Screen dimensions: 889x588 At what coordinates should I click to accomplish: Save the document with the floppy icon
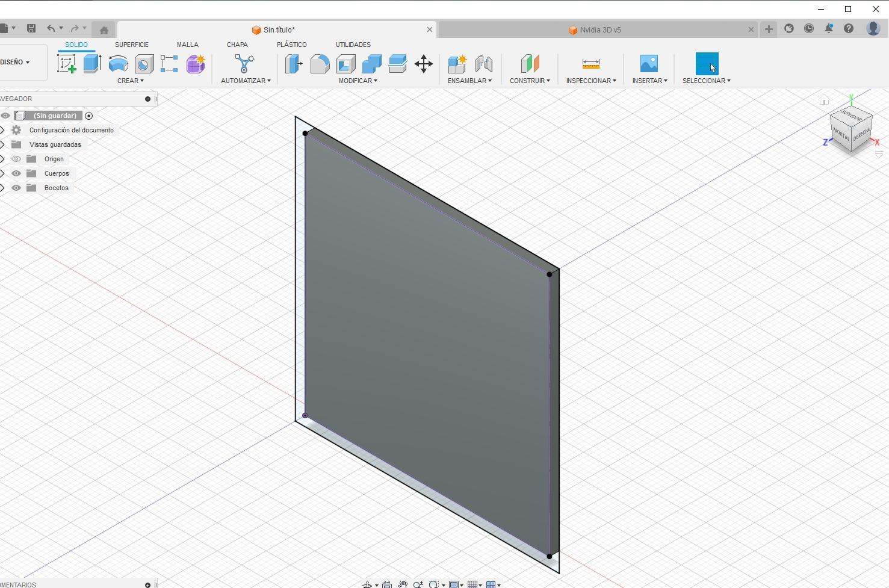31,28
